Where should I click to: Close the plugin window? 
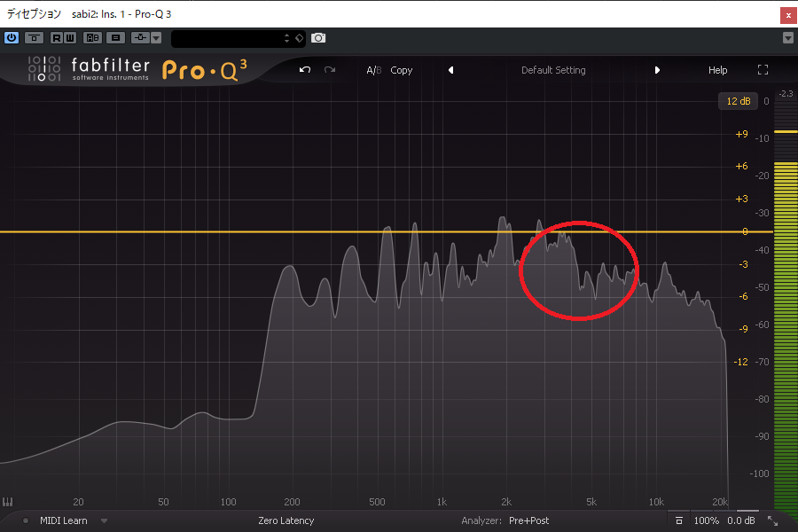point(788,15)
